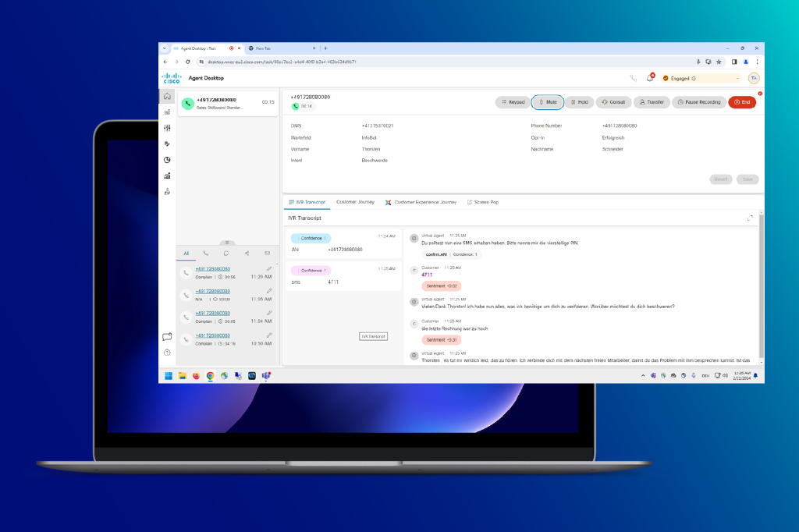Open the notifications bell with the red badge
The height and width of the screenshot is (532, 799).
coord(650,77)
